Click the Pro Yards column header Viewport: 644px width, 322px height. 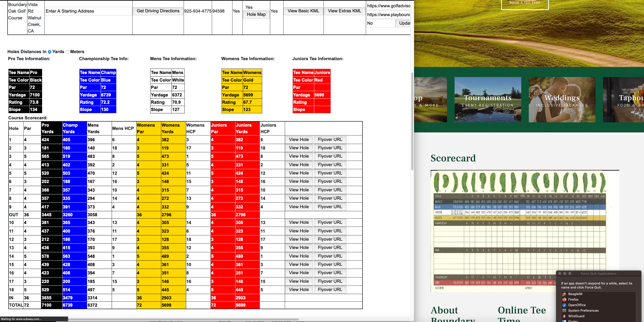tap(52, 128)
